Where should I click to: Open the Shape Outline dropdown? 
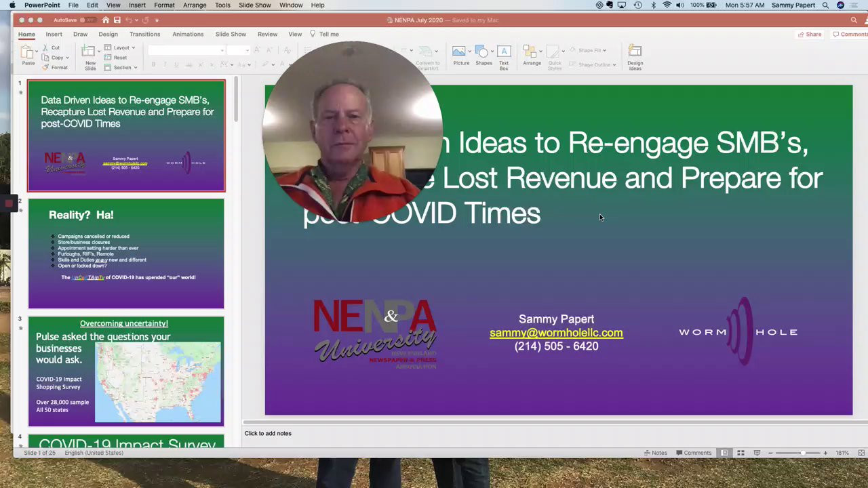click(x=592, y=64)
